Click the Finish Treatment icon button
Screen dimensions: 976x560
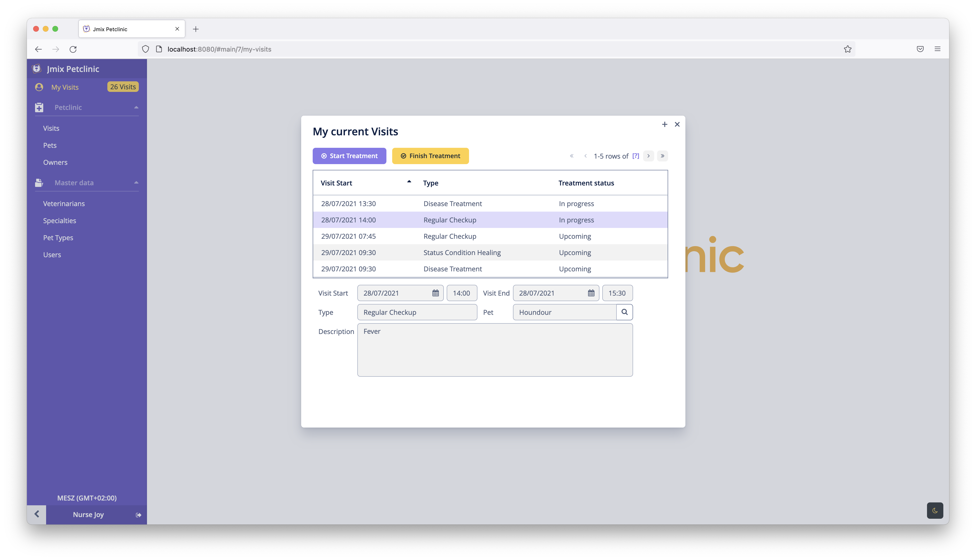[403, 155]
